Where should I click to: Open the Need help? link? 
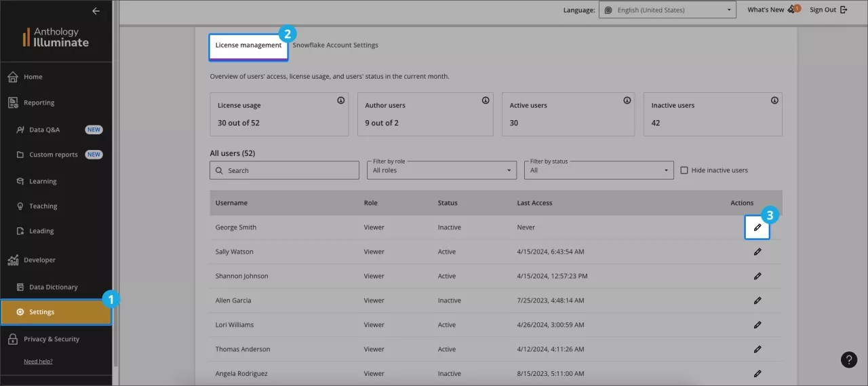38,362
